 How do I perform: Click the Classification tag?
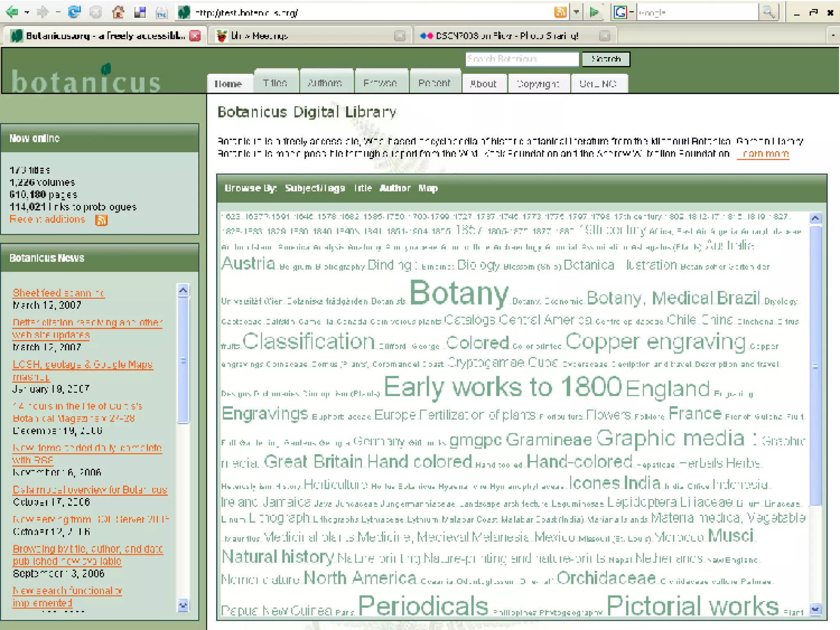click(308, 341)
